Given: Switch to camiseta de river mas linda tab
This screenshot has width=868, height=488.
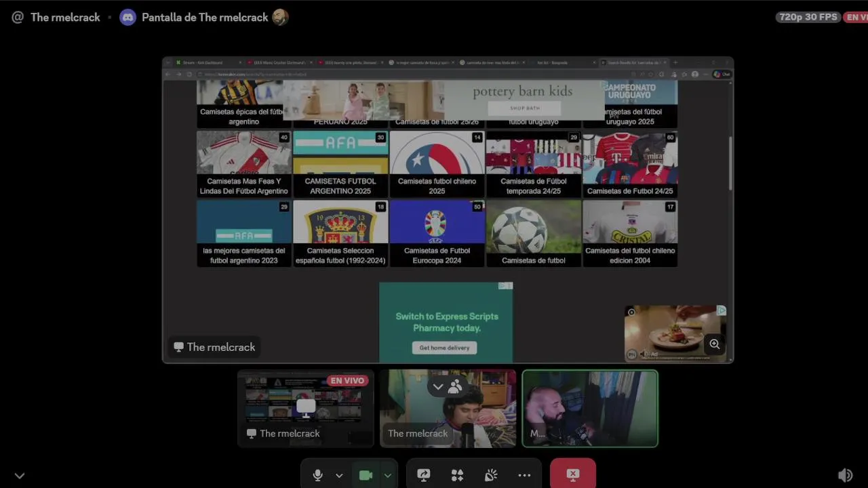Looking at the screenshot, I should point(492,62).
